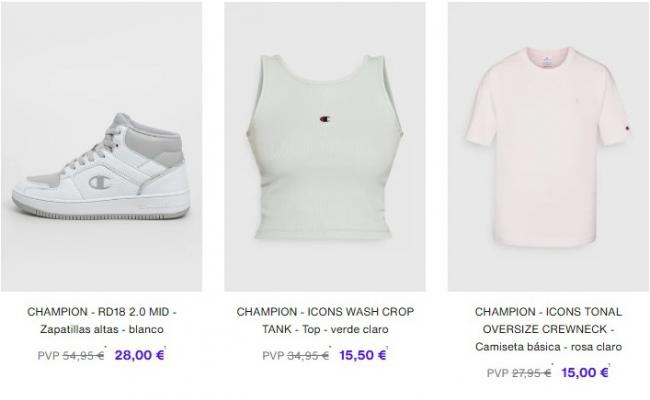Click the Champion logo on the t-shirt sleeve
Image resolution: width=650 pixels, height=400 pixels.
[626, 128]
